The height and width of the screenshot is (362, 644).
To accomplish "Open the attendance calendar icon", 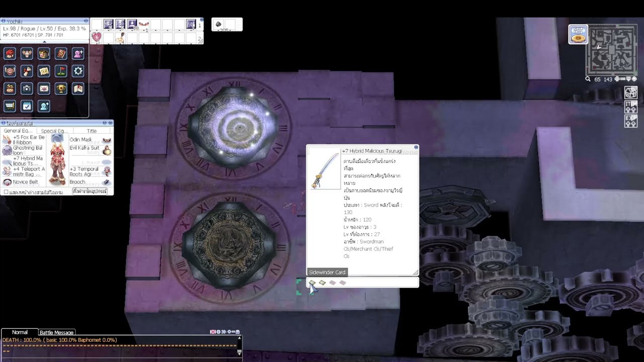I will (27, 106).
